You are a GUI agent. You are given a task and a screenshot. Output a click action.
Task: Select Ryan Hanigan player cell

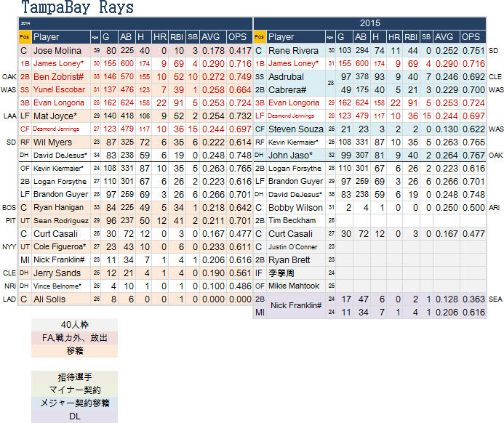61,207
